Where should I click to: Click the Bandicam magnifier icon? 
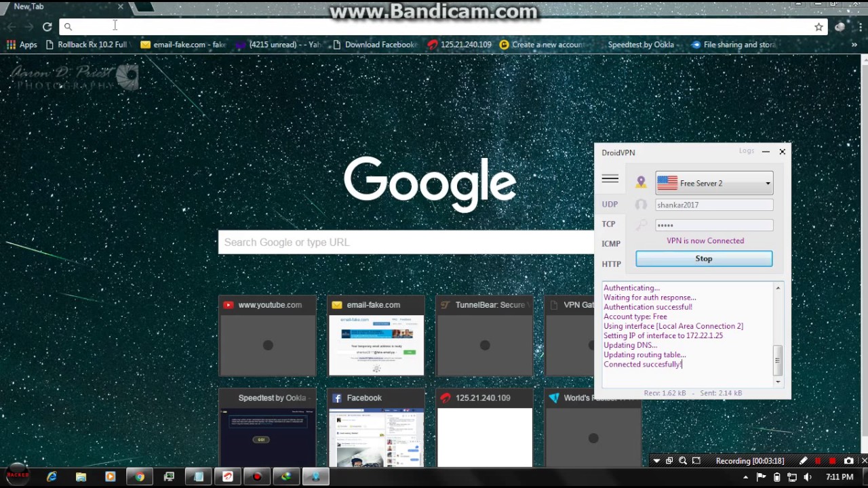click(x=683, y=461)
